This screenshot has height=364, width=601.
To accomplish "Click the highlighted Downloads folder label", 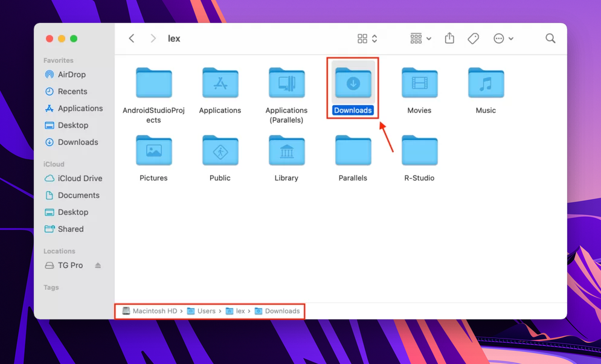I will [353, 110].
